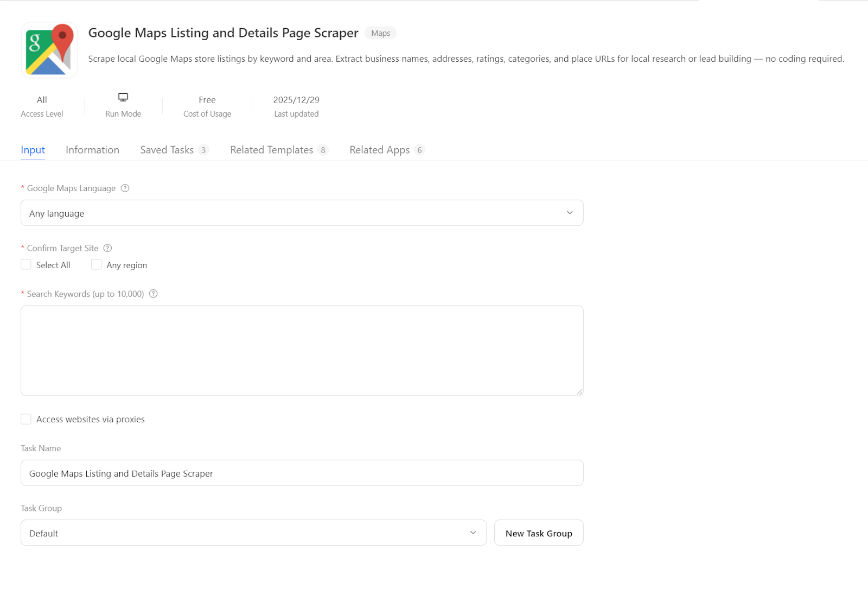Click the Run Mode monitor icon
868x589 pixels.
click(123, 97)
